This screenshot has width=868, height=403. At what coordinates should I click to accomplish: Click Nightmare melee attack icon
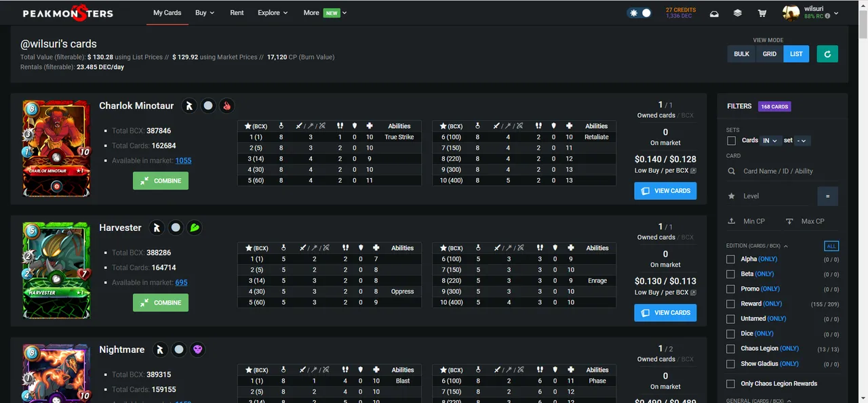pyautogui.click(x=160, y=349)
